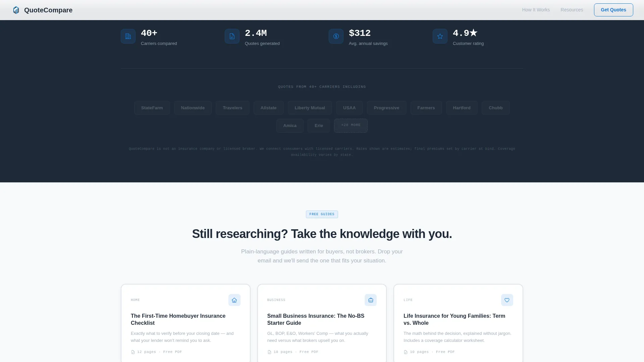Click the '40+' carriers stat value
The image size is (644, 362).
(149, 33)
